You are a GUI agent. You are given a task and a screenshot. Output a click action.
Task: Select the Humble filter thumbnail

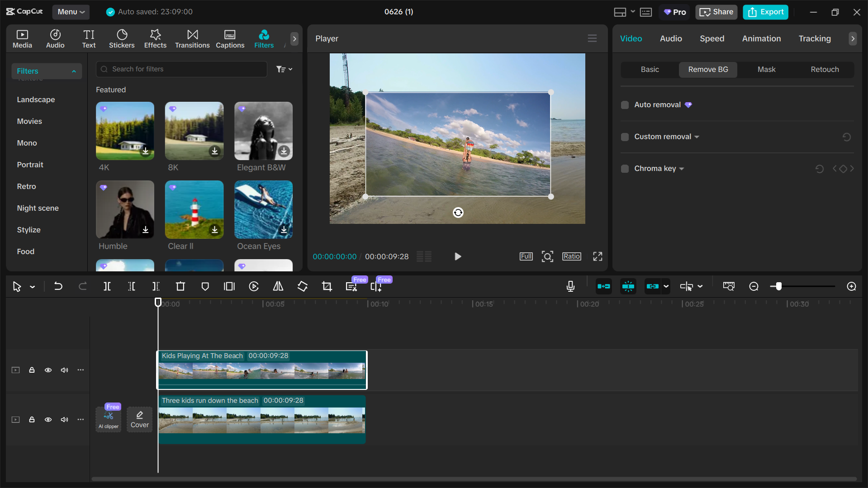125,209
